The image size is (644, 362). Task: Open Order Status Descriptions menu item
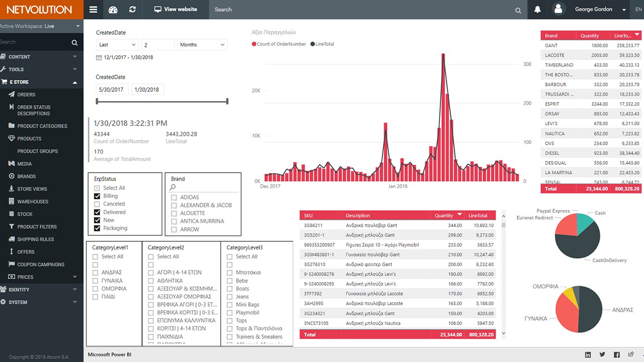[x=34, y=110]
